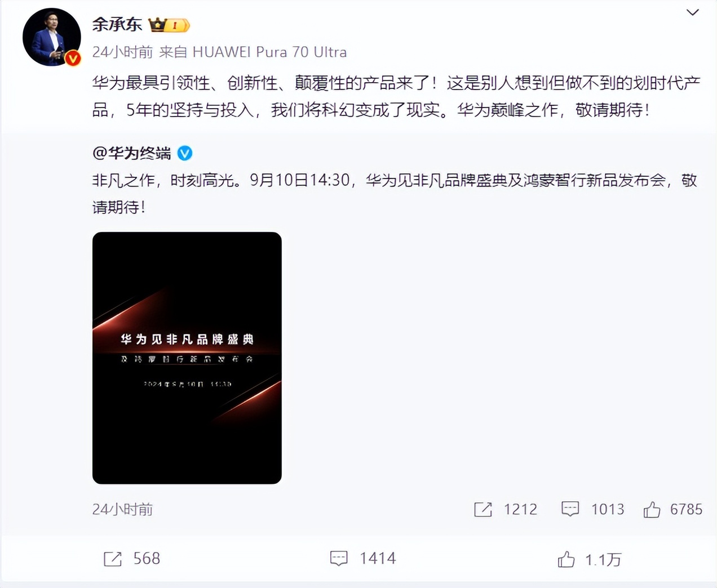Repost the original post with 1212 shares
The image size is (717, 588).
tap(483, 509)
